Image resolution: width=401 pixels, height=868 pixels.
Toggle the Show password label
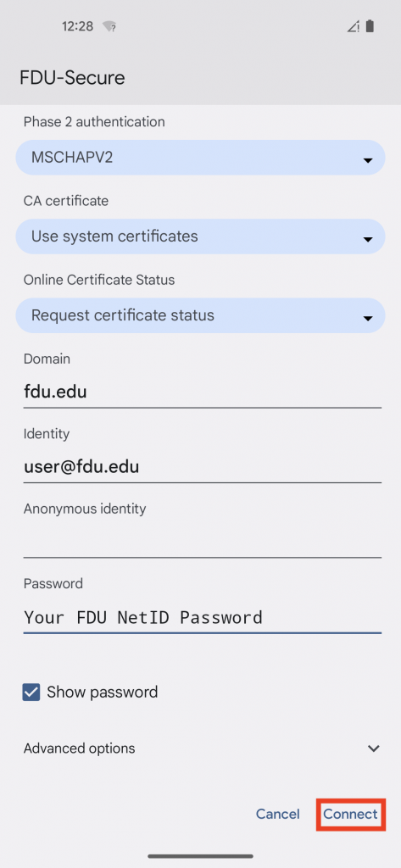click(103, 692)
